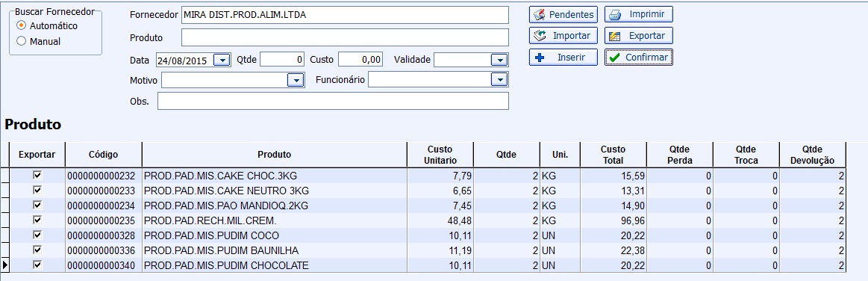Image resolution: width=868 pixels, height=281 pixels.
Task: Select the Manual radio option
Action: coord(22,41)
